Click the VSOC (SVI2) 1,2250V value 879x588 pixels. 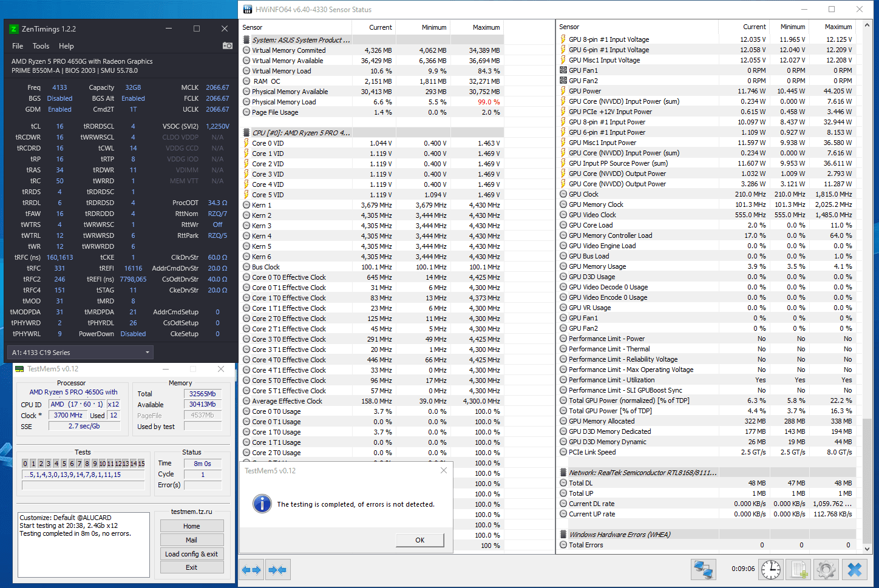[x=217, y=126]
